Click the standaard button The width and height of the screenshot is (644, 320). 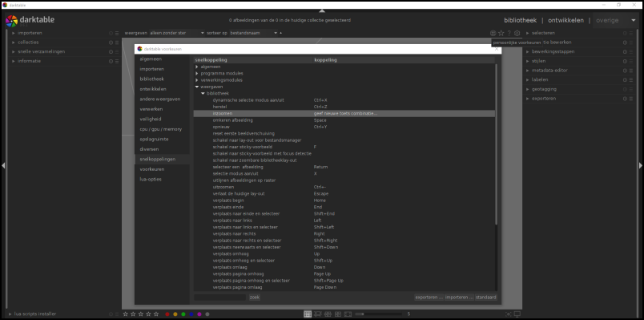pyautogui.click(x=486, y=298)
